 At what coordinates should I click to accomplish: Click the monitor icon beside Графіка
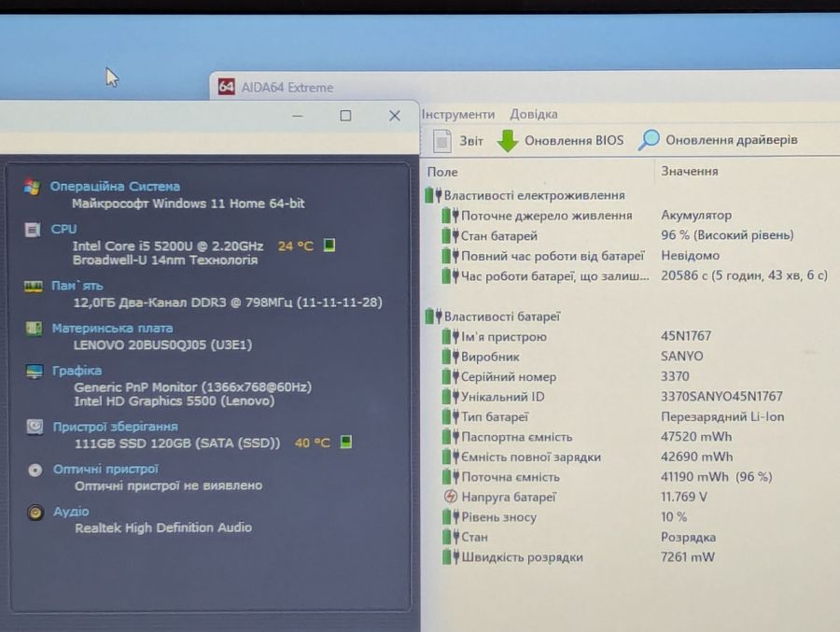click(x=35, y=371)
